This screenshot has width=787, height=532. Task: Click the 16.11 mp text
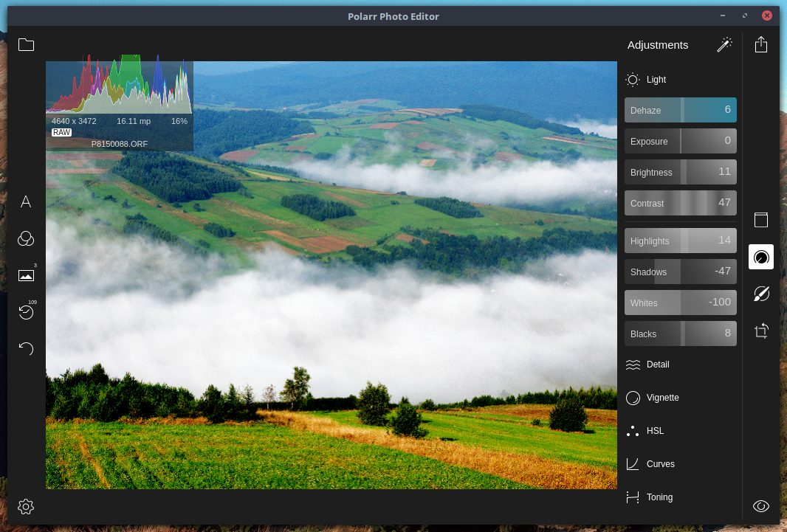[x=134, y=121]
